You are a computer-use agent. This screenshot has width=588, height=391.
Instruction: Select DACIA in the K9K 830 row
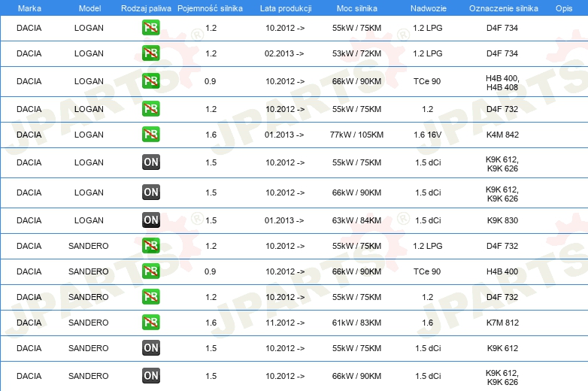click(29, 220)
